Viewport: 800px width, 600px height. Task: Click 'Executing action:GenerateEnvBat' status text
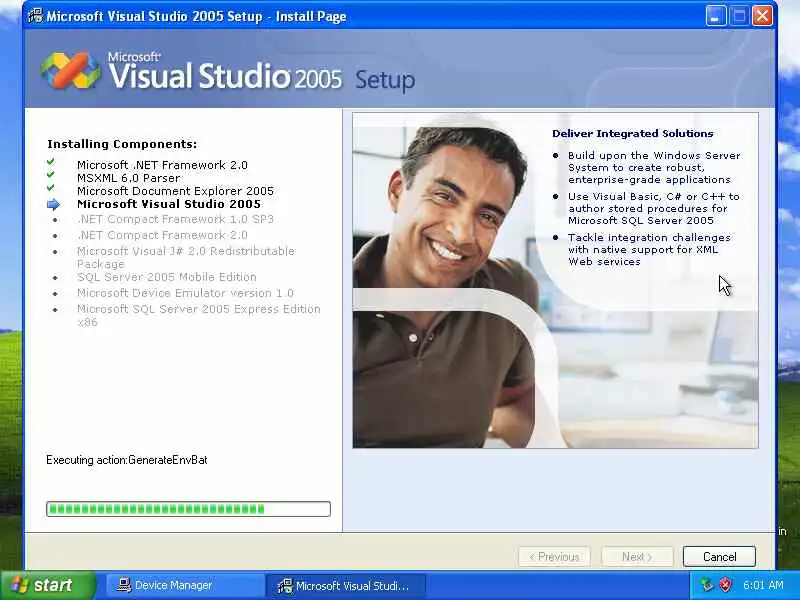(x=127, y=460)
